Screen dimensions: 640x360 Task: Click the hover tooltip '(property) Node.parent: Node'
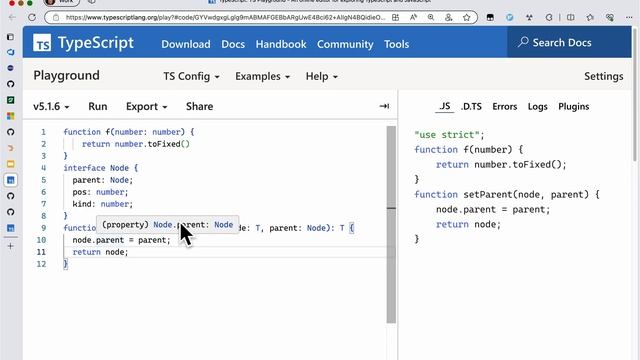click(167, 224)
